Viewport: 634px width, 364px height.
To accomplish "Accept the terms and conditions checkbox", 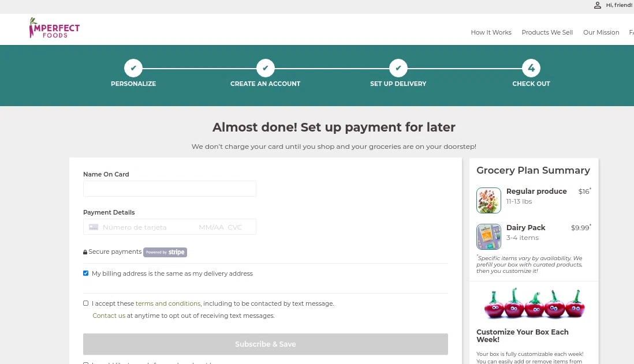I will [85, 303].
